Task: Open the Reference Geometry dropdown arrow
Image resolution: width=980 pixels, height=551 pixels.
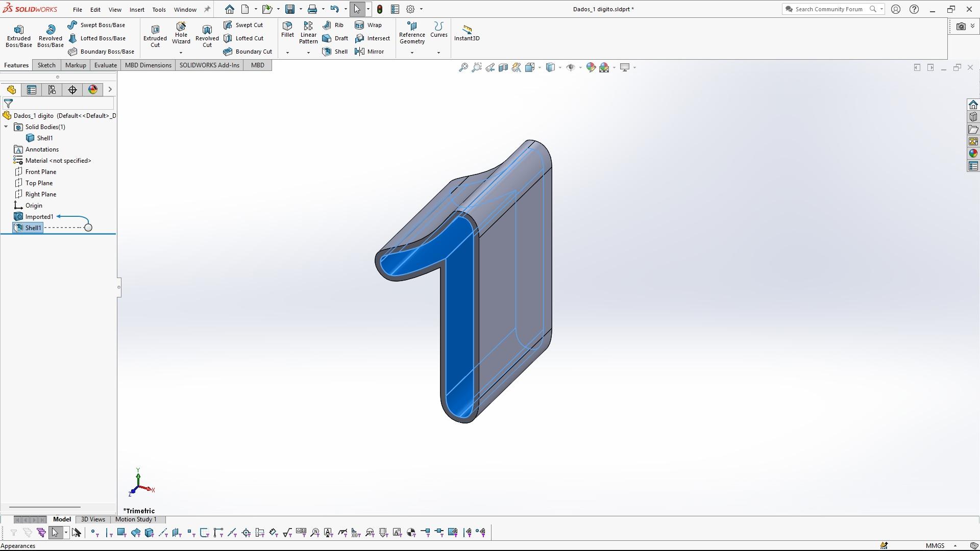Action: (412, 53)
